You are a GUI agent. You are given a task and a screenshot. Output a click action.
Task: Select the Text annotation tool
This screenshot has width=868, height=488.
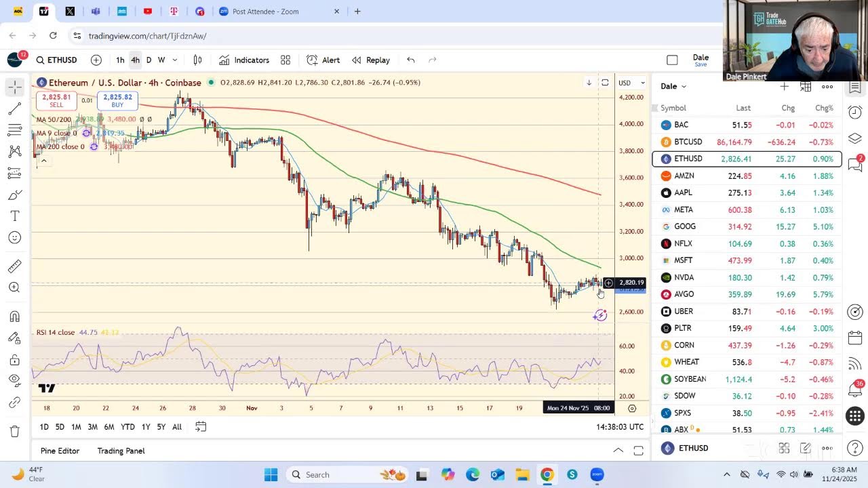click(15, 216)
